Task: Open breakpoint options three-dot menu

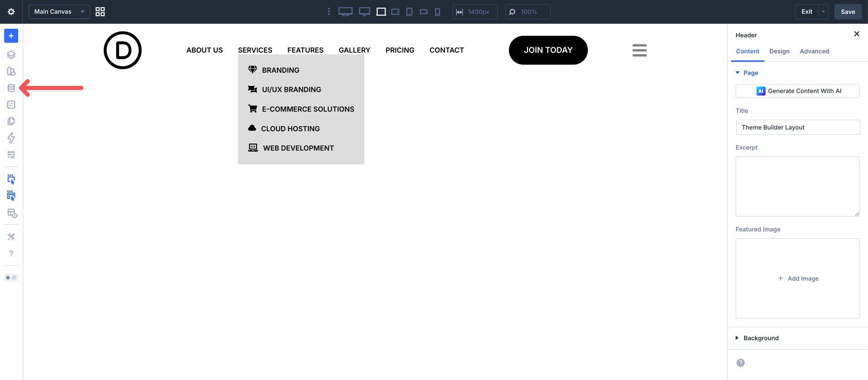Action: tap(329, 12)
